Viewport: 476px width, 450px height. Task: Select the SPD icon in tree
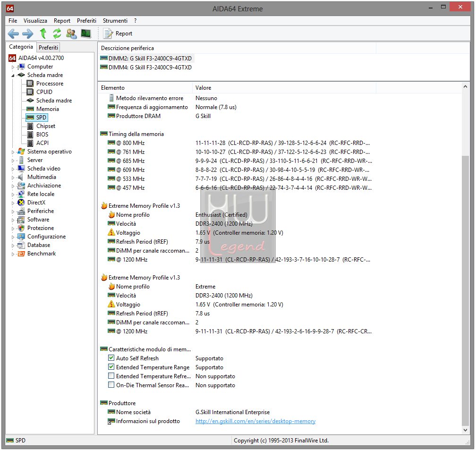[x=30, y=118]
